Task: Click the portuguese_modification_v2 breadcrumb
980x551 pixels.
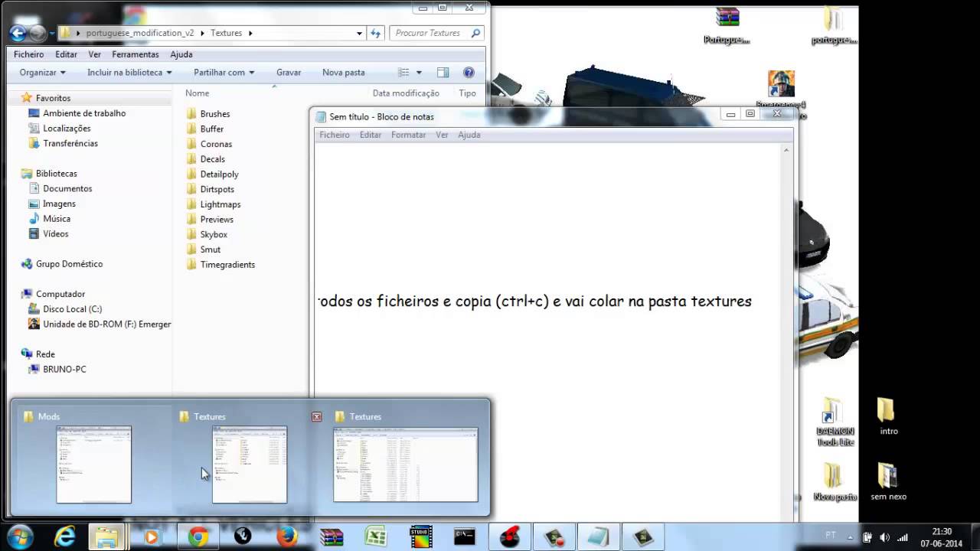Action: [x=140, y=33]
